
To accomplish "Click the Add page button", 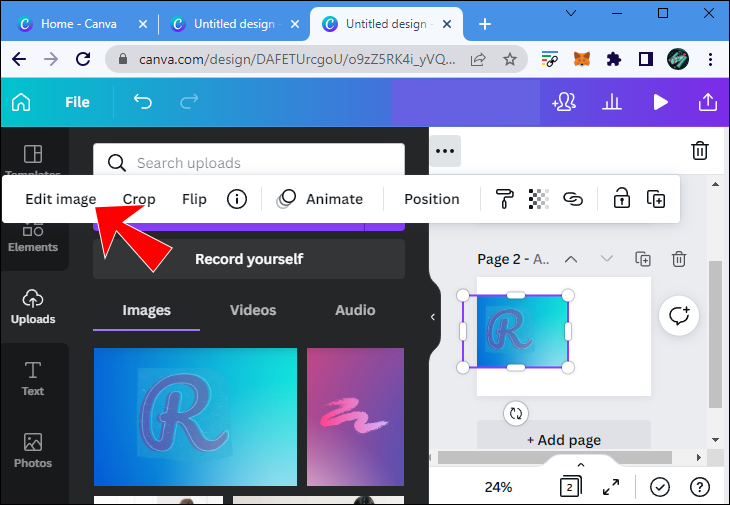I will tap(564, 440).
